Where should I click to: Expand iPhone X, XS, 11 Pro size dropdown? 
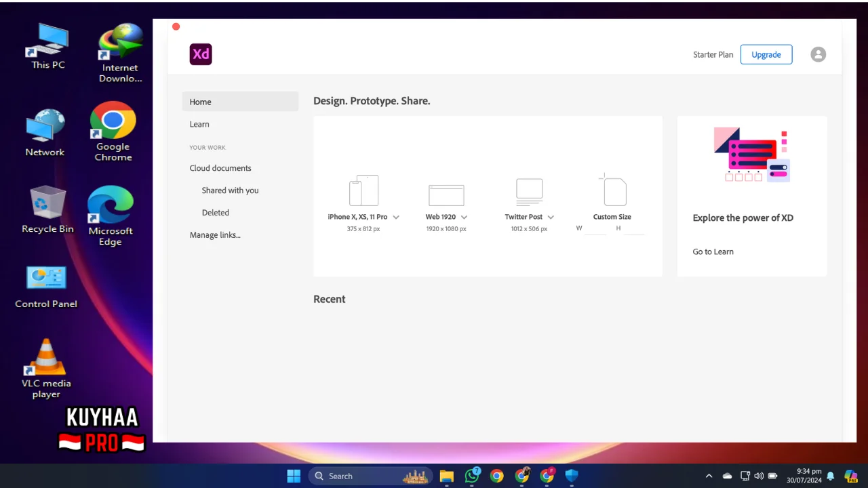[x=396, y=217]
